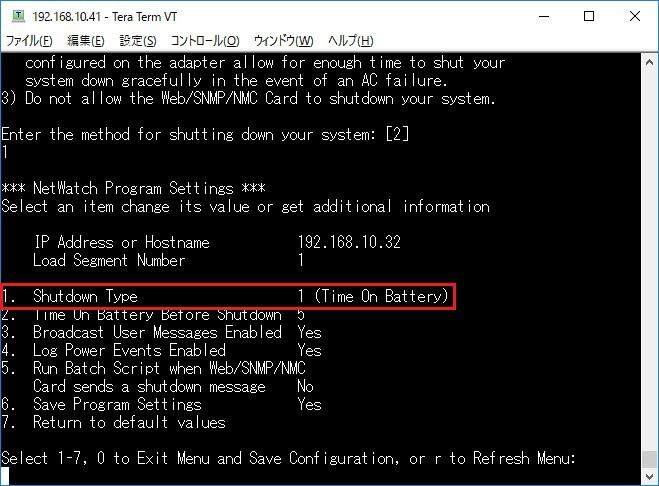The image size is (659, 486).
Task: Click 'Log Power Events Enabled' text
Action: click(129, 350)
